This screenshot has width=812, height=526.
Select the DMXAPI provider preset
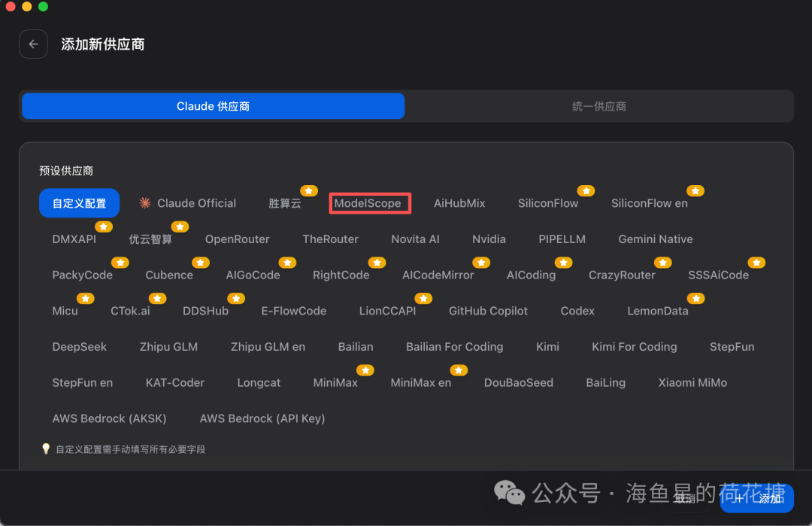74,239
